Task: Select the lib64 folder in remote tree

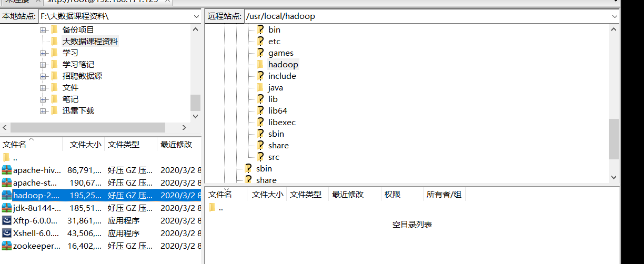Action: (x=277, y=111)
